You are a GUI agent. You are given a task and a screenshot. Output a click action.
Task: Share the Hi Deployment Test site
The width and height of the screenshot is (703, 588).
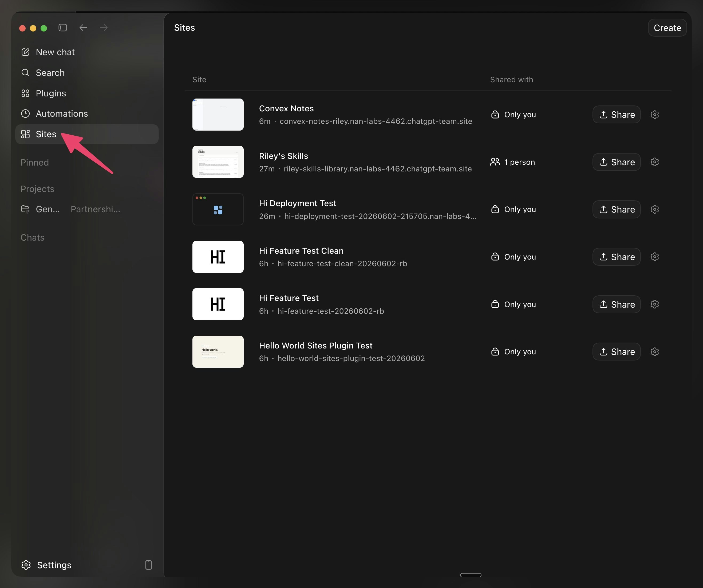tap(617, 209)
